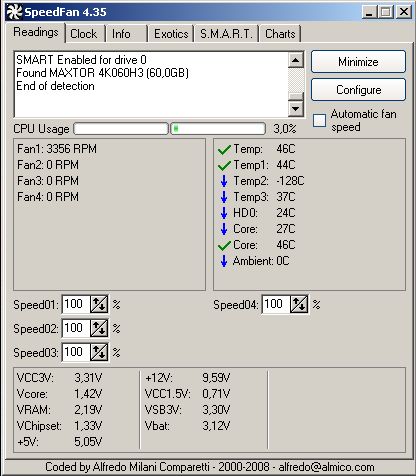The image size is (416, 476).
Task: Click the Vcore '1,42V' value
Action: tap(88, 394)
